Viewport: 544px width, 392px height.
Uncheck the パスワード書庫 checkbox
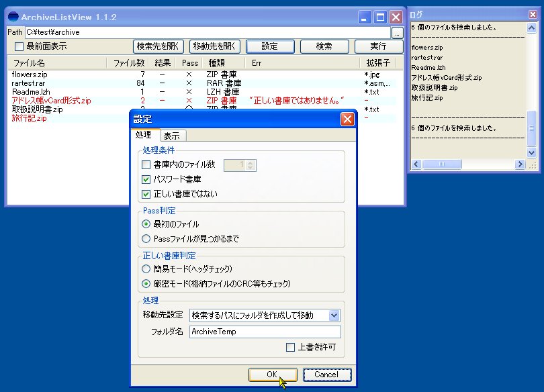point(144,179)
